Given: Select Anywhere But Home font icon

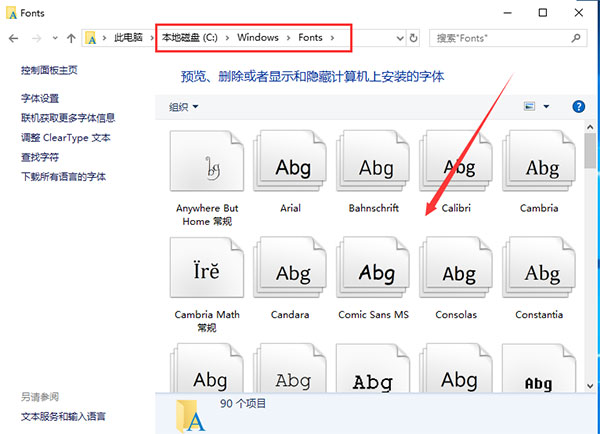Looking at the screenshot, I should point(207,161).
